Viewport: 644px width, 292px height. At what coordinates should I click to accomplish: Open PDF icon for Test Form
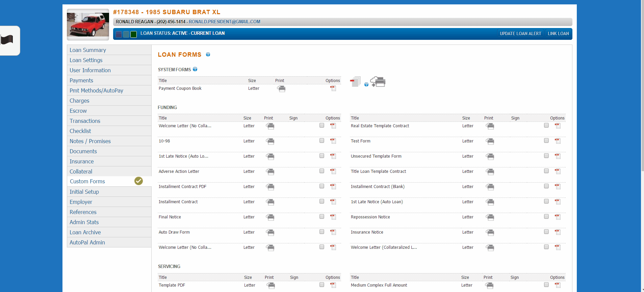coord(558,141)
